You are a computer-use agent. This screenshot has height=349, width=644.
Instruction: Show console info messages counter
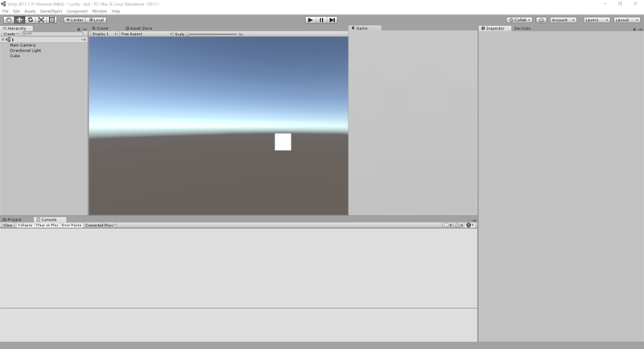(448, 225)
